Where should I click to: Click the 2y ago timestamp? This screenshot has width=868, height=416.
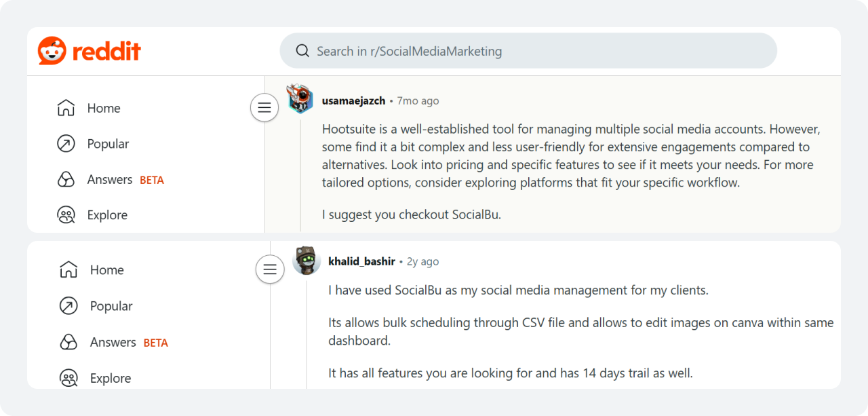(422, 261)
